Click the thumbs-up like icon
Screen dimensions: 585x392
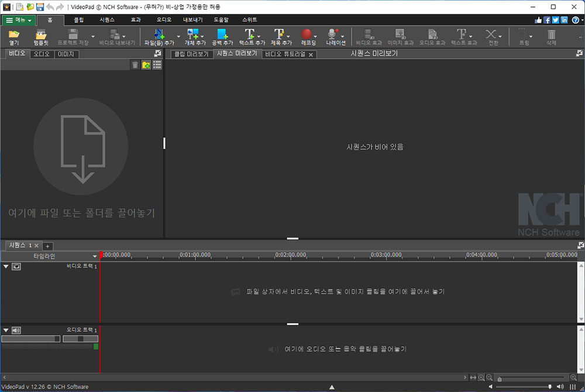point(538,20)
